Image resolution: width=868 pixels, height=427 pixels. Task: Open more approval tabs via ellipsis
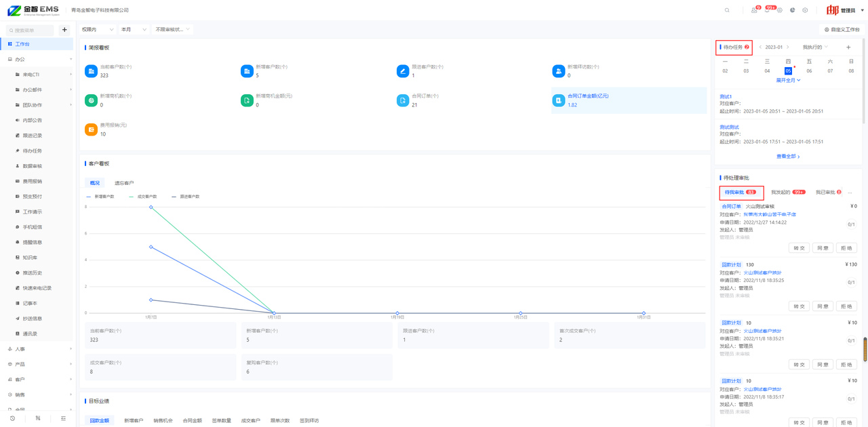click(x=850, y=192)
